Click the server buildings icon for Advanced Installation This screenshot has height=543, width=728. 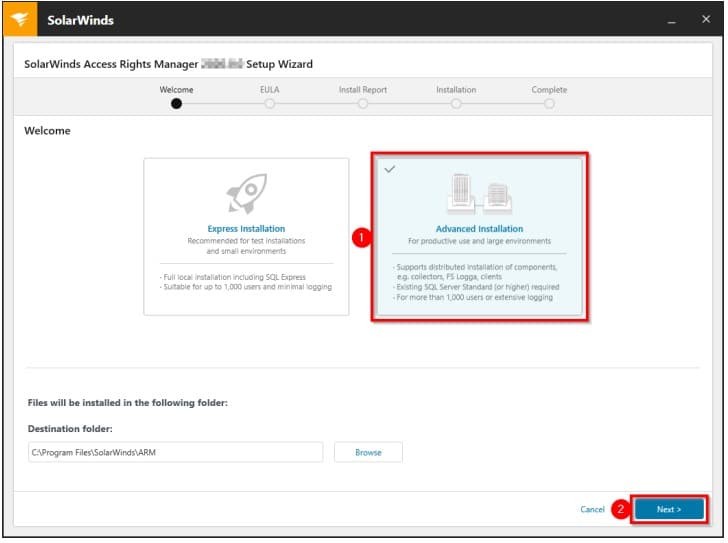coord(479,194)
